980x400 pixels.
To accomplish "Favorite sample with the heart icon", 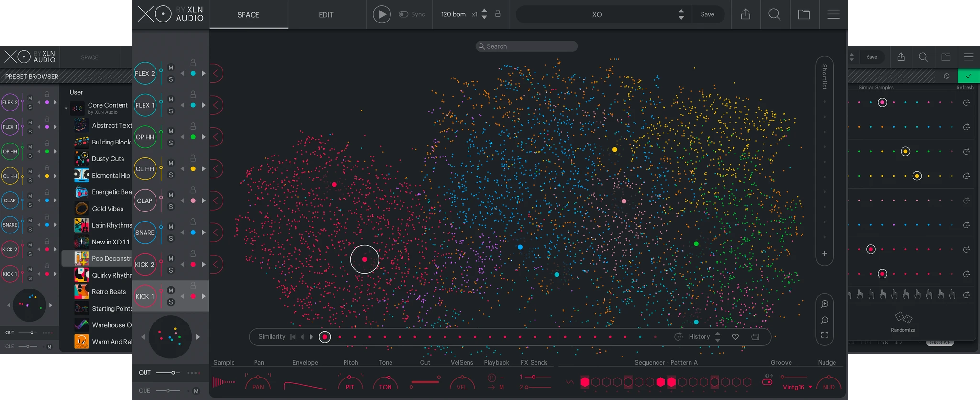I will [x=735, y=337].
